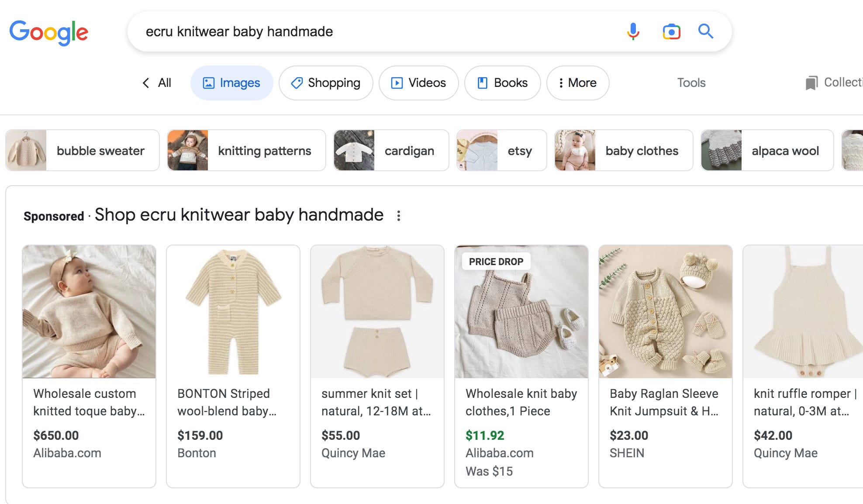The height and width of the screenshot is (504, 863).
Task: Click the magnifying glass search button
Action: (705, 31)
